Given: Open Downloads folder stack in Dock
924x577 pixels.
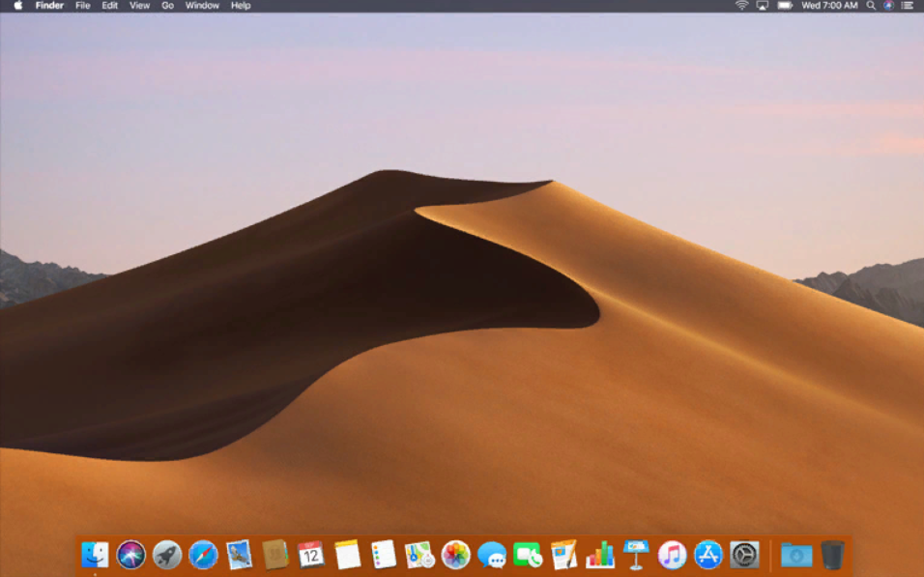Looking at the screenshot, I should tap(796, 555).
